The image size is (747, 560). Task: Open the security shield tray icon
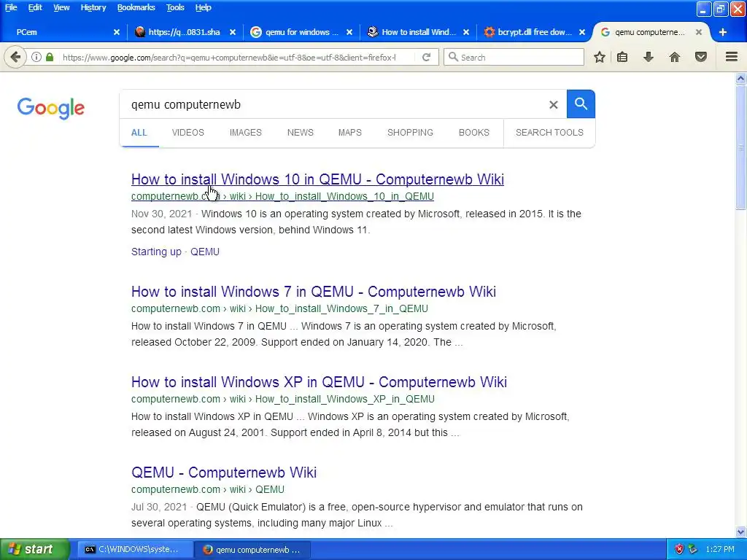point(679,549)
